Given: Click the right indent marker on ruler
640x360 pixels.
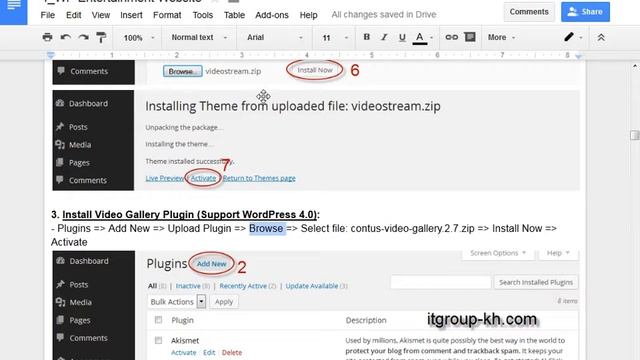Looking at the screenshot, I should pos(578,56).
